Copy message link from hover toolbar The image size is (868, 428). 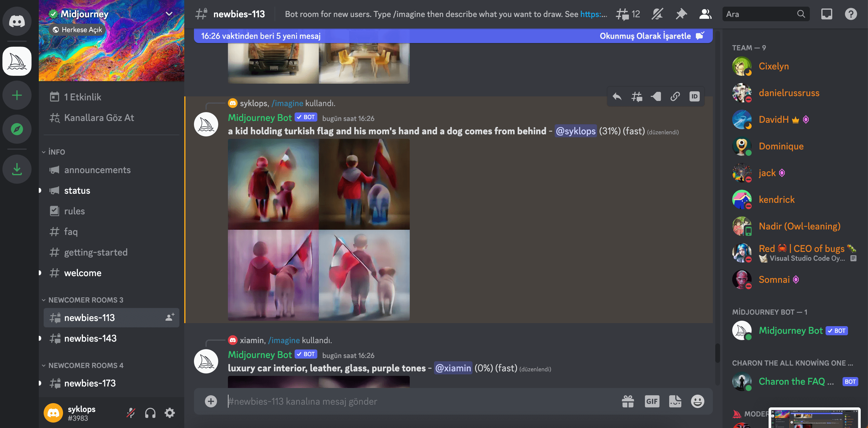(x=675, y=97)
